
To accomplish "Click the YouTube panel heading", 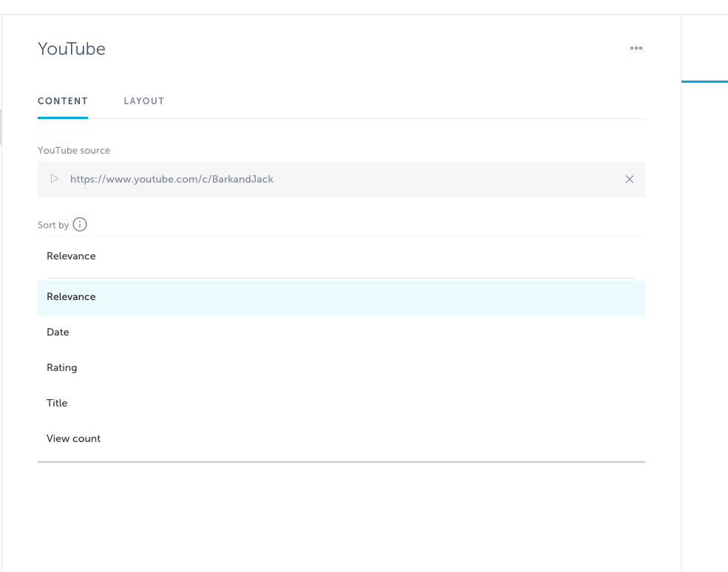I will tap(72, 49).
